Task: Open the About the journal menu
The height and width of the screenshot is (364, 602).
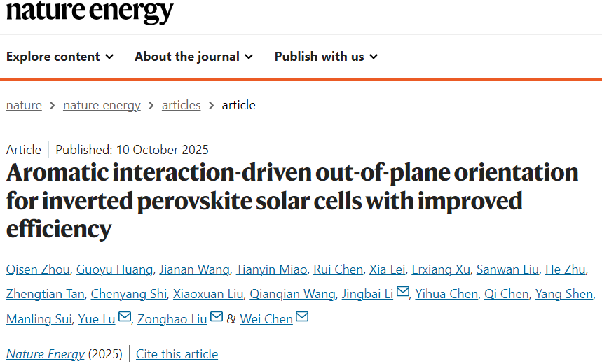Action: [x=193, y=57]
